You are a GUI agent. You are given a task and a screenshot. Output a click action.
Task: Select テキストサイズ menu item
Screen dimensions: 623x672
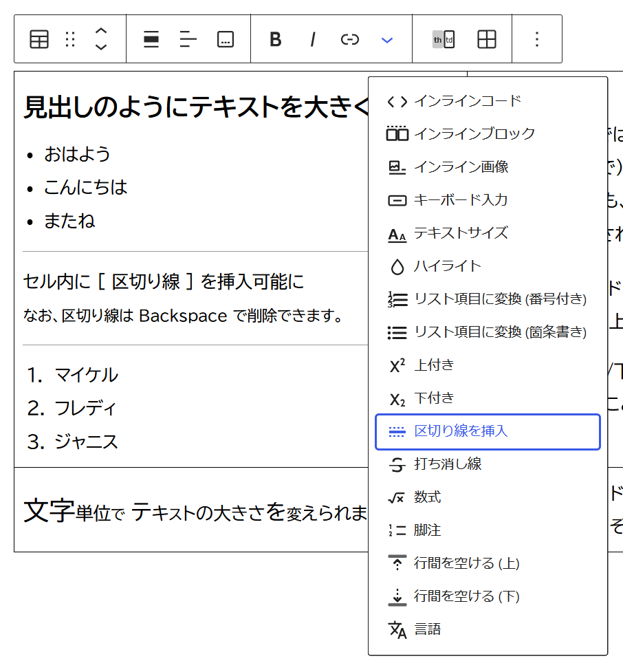488,233
